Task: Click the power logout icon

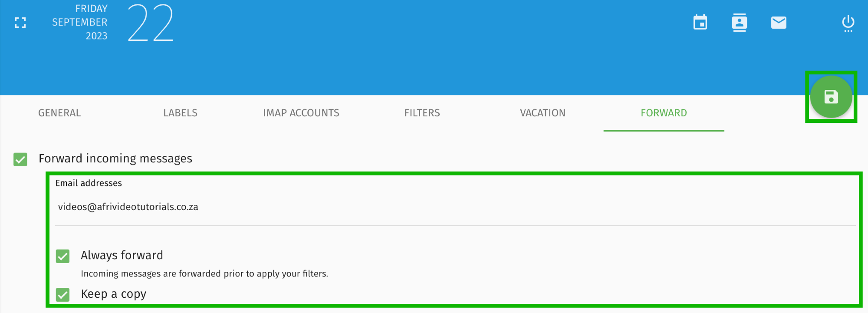Action: coord(848,23)
